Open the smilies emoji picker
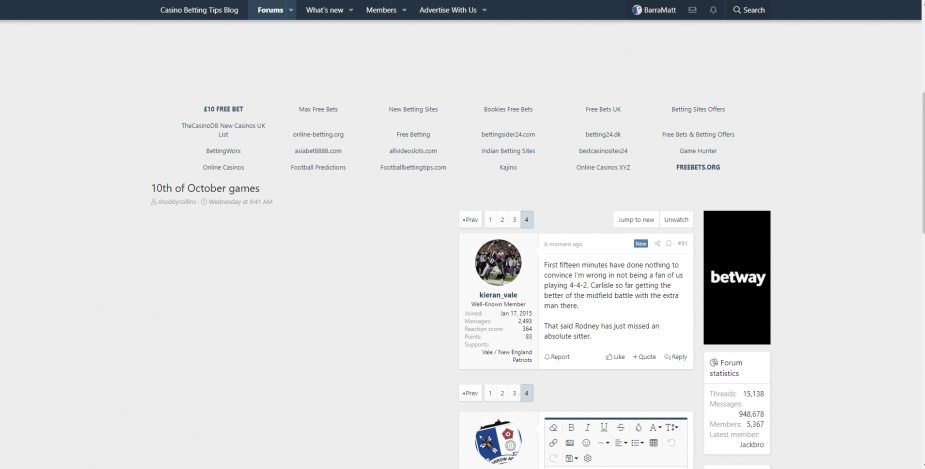This screenshot has width=925, height=469. 586,442
